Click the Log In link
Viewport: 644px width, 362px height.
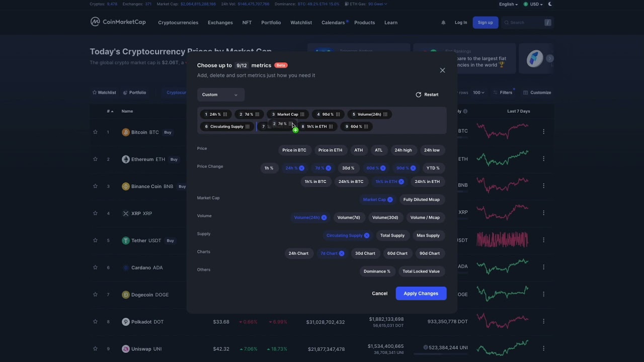click(x=461, y=23)
